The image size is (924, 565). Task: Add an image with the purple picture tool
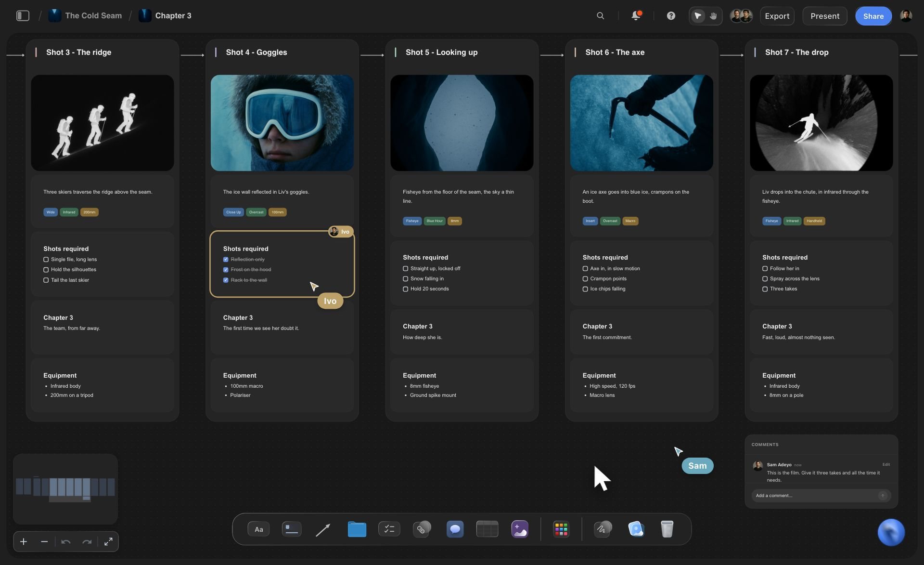click(x=520, y=529)
